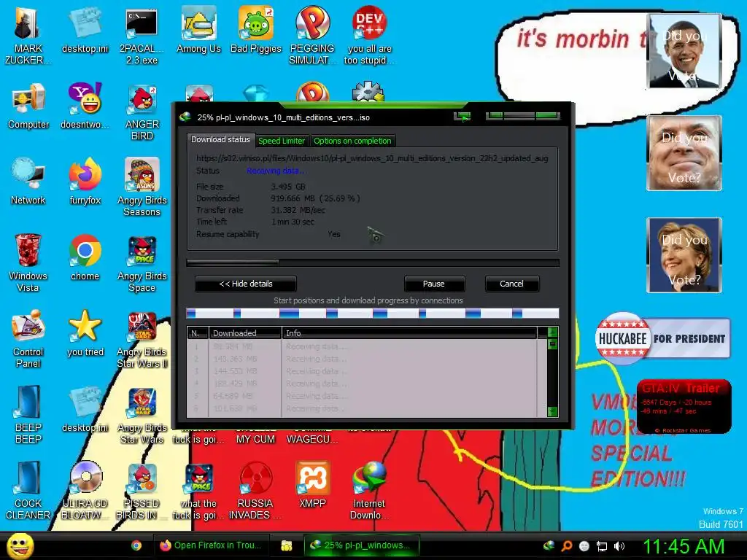
Task: Click the Downloaded column header
Action: (245, 332)
